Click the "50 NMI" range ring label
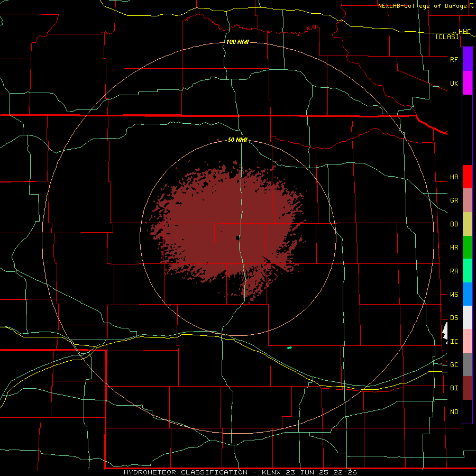Image resolution: width=476 pixels, height=476 pixels. [237, 140]
